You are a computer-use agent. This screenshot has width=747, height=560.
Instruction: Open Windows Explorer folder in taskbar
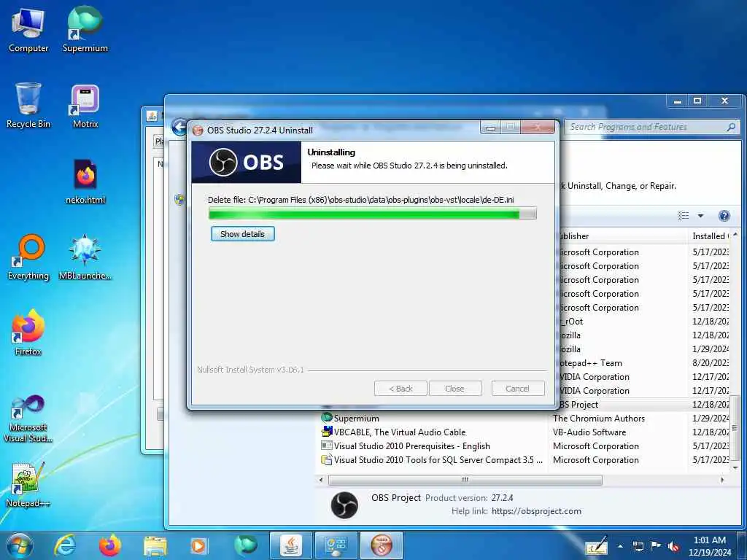155,546
